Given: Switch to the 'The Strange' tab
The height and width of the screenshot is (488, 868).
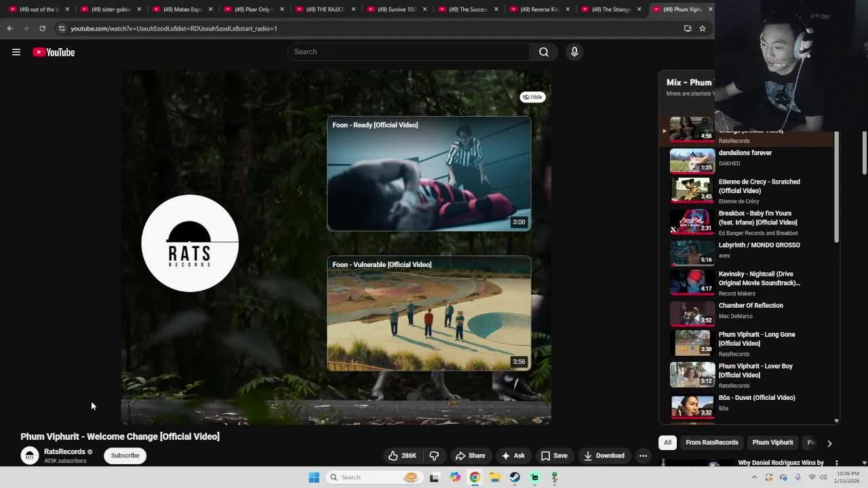Looking at the screenshot, I should [612, 9].
